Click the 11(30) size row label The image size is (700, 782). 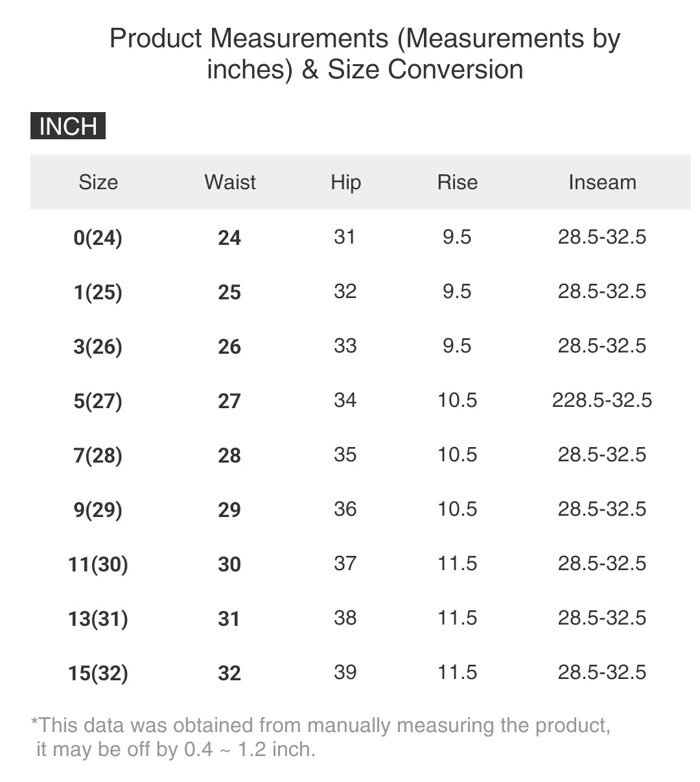(x=98, y=564)
